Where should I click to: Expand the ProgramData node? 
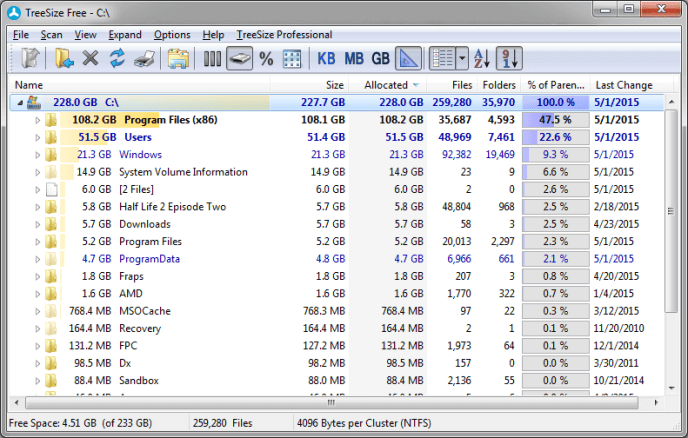point(37,259)
